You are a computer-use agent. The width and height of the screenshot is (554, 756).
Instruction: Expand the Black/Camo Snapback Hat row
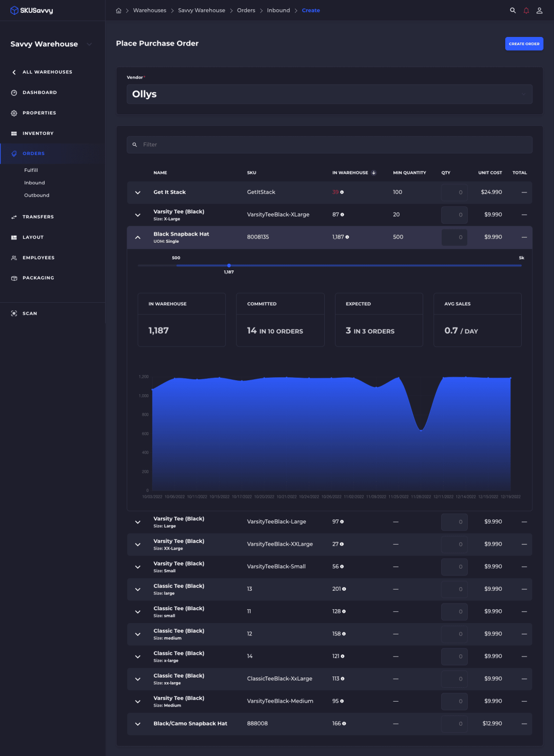click(x=138, y=724)
